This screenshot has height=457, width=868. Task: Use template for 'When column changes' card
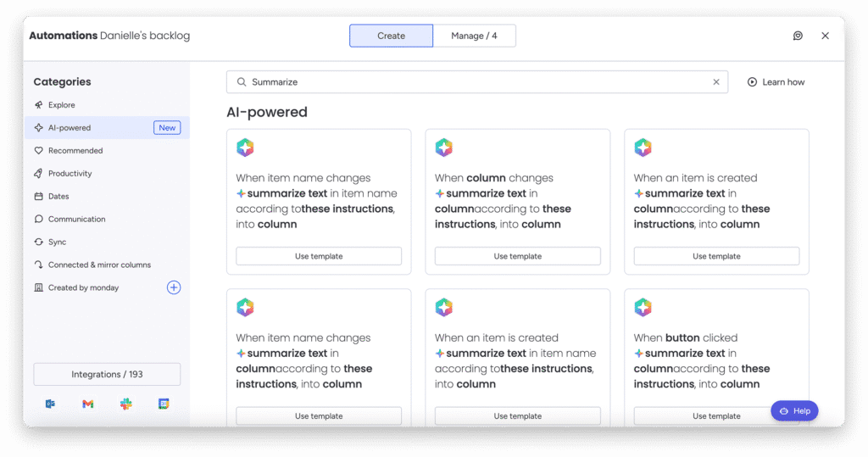pos(518,256)
